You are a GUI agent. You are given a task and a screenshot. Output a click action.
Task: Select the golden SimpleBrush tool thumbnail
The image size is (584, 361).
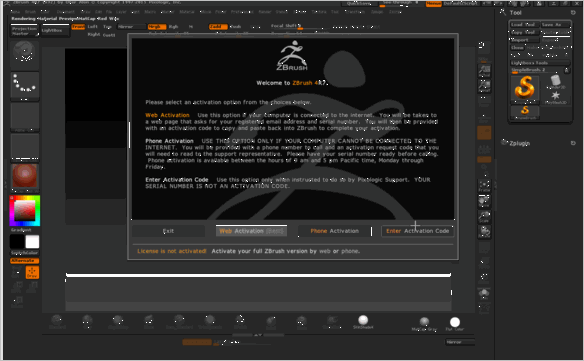(524, 89)
